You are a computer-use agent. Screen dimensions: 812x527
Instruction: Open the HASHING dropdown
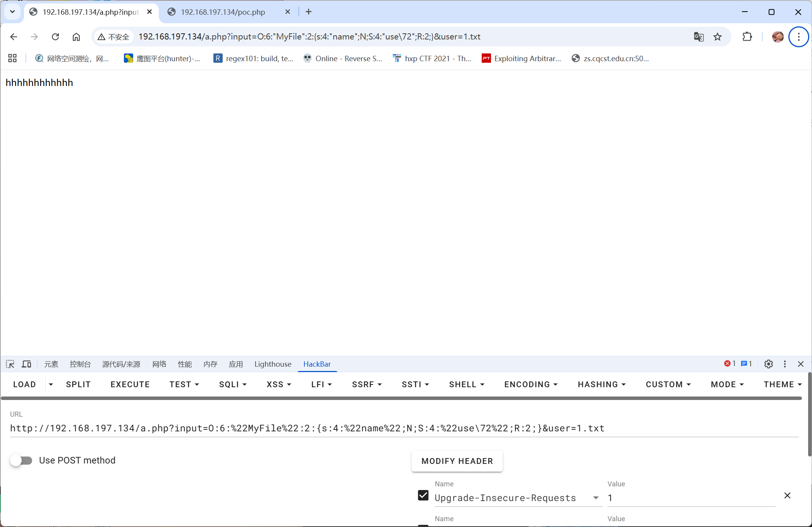(602, 385)
